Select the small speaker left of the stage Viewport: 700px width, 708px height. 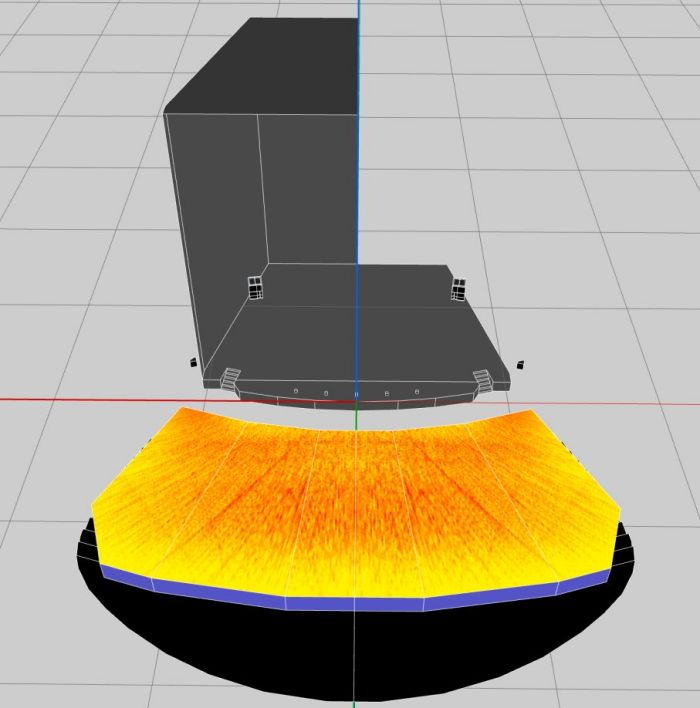click(191, 362)
